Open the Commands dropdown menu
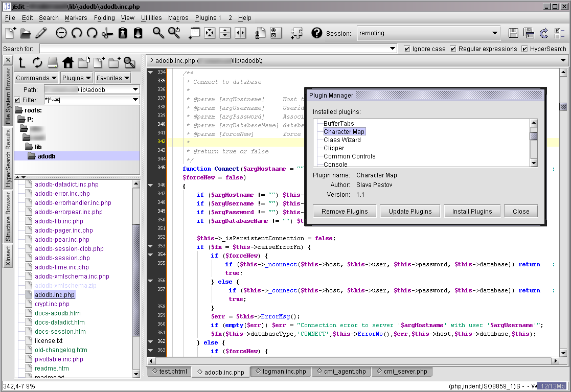 (x=36, y=78)
